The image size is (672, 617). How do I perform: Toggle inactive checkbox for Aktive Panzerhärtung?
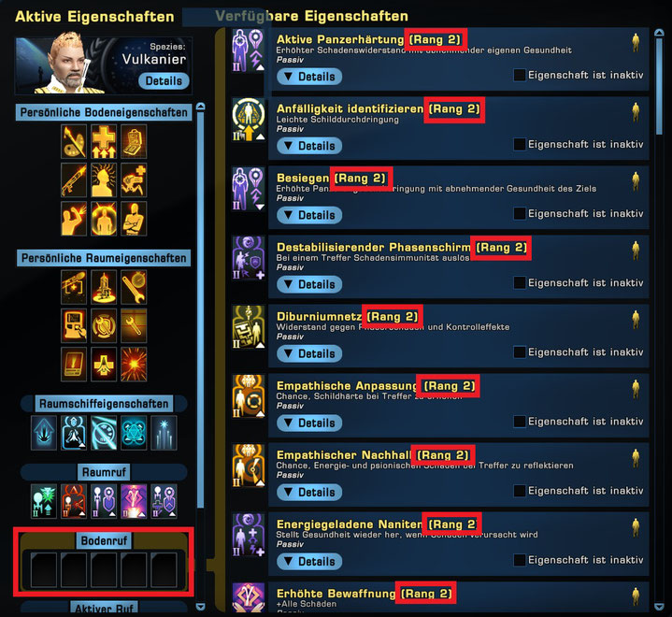[520, 75]
